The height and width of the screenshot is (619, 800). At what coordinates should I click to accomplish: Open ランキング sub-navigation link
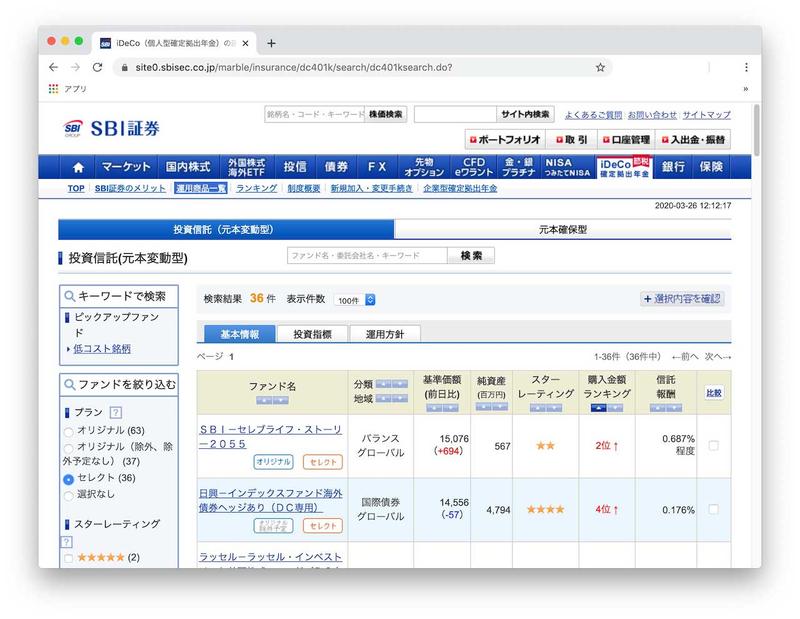tap(256, 188)
